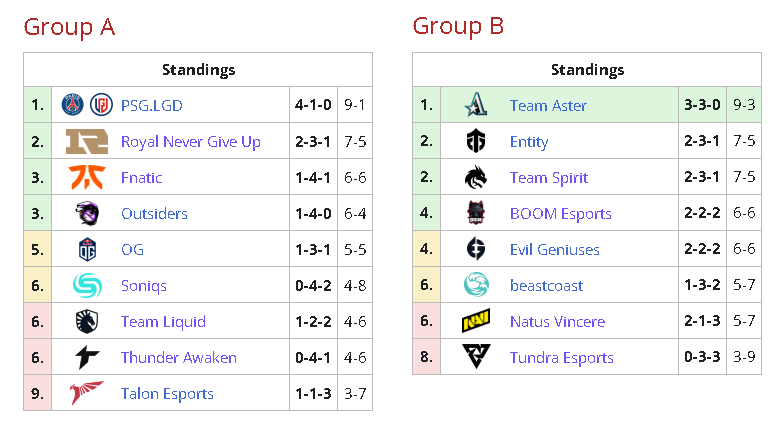The height and width of the screenshot is (431, 781).
Task: Click the Team Liquid logo
Action: 86,321
